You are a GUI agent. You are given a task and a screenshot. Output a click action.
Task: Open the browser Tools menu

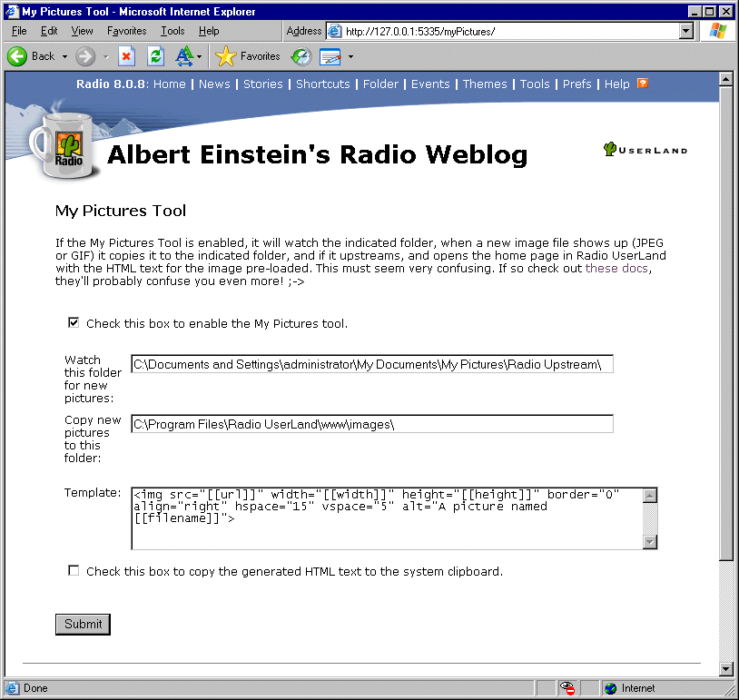point(172,31)
